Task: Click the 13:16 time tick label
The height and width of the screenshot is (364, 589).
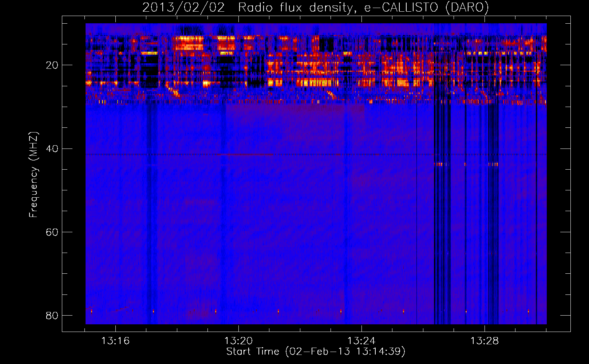Action: click(x=115, y=341)
